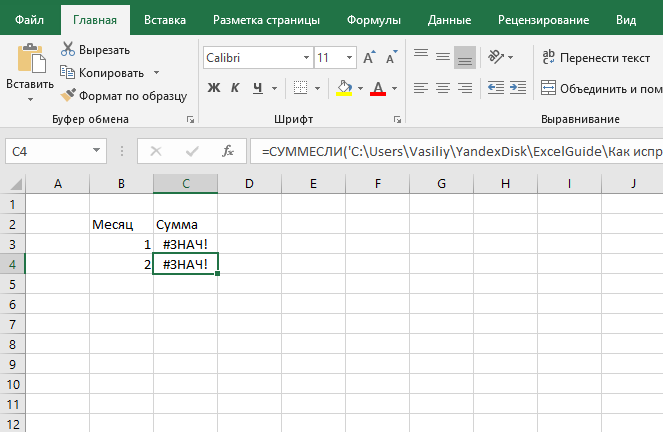
Task: Switch to the Главная tab
Action: (x=95, y=20)
